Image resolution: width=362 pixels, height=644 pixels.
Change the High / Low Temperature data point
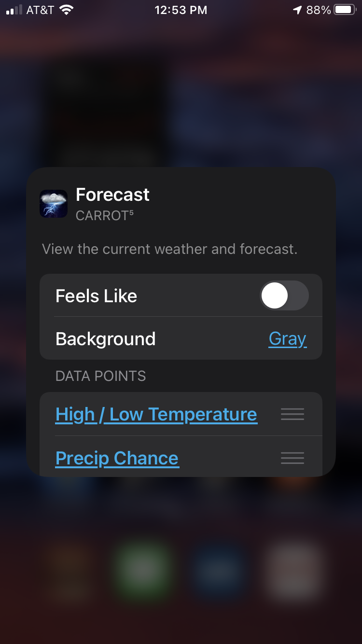pyautogui.click(x=156, y=414)
